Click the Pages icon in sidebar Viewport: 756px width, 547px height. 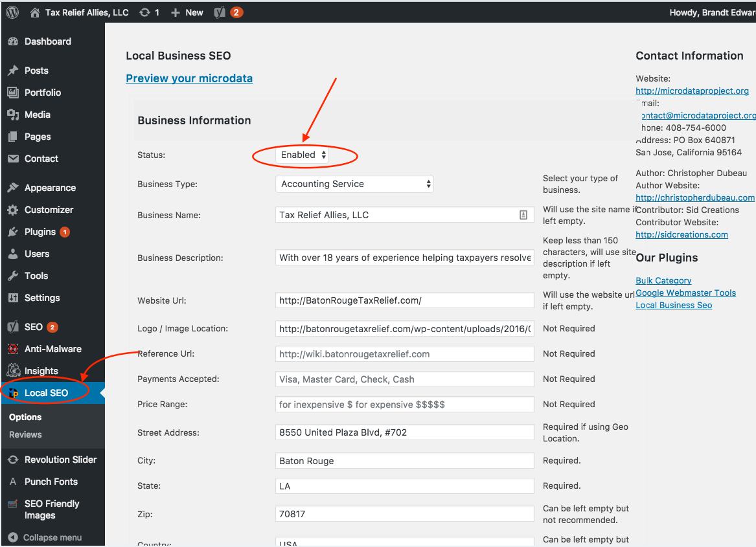[x=13, y=137]
